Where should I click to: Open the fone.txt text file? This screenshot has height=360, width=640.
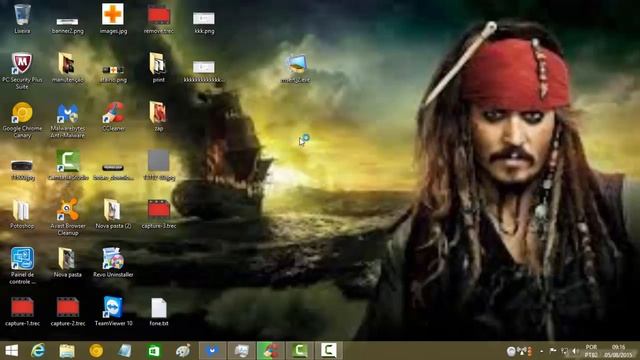(x=159, y=311)
